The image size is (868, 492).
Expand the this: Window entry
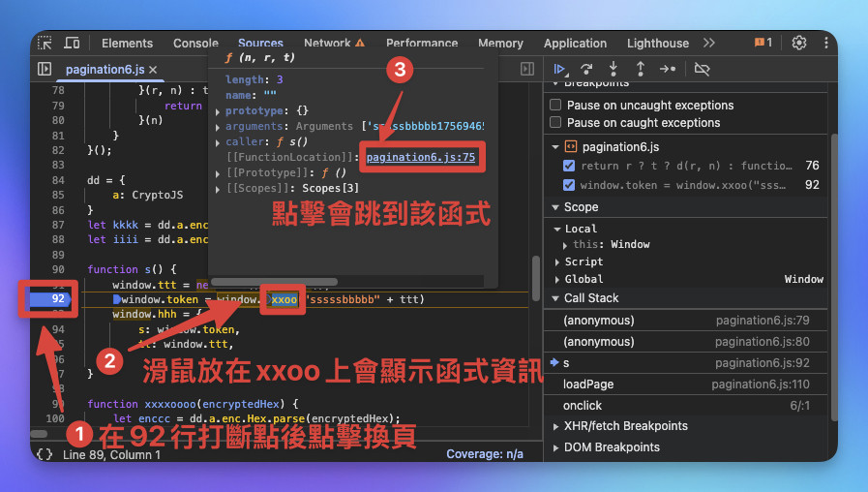coord(565,245)
